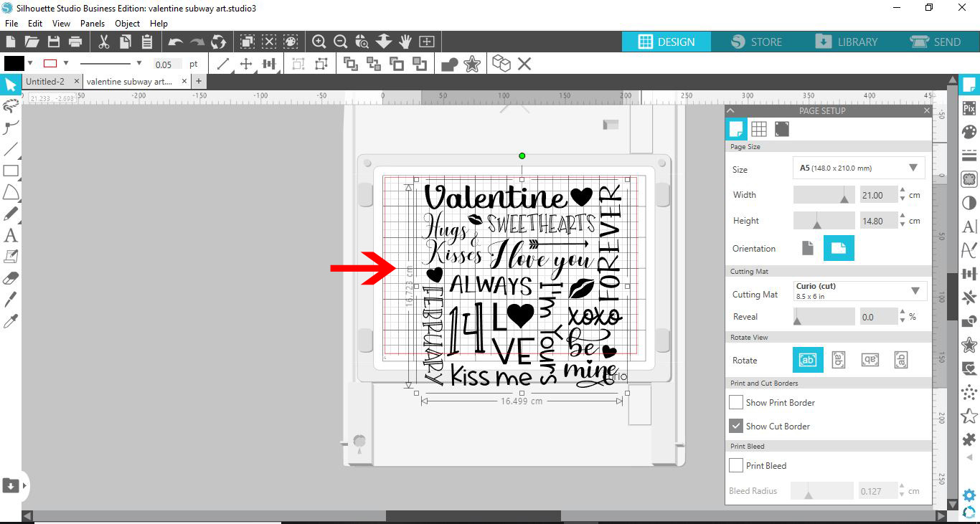Screen dimensions: 980x524
Task: Activate the Eyedropper tool
Action: tap(11, 320)
